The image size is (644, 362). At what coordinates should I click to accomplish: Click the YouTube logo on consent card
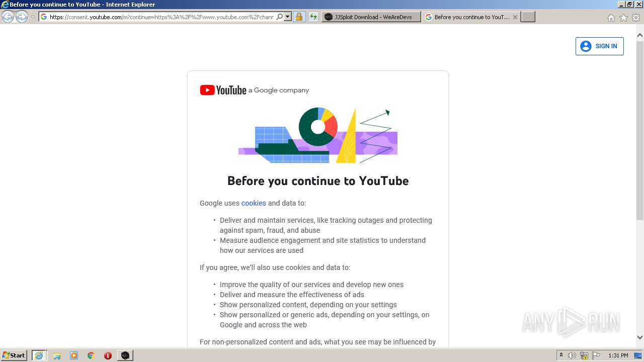click(x=223, y=90)
